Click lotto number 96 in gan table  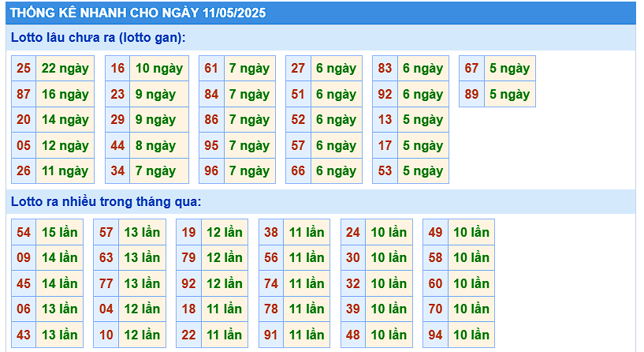click(211, 170)
